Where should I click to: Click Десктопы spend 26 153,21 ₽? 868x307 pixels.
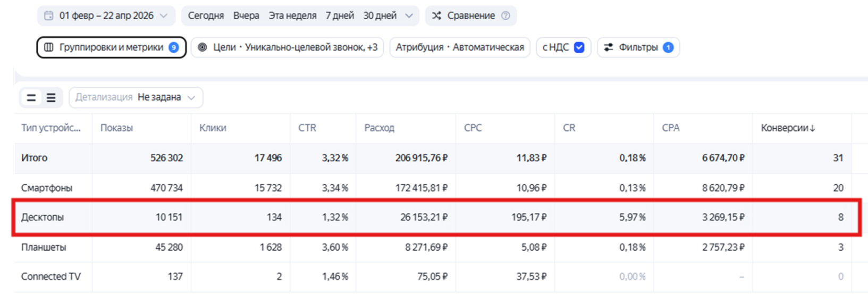coord(424,217)
